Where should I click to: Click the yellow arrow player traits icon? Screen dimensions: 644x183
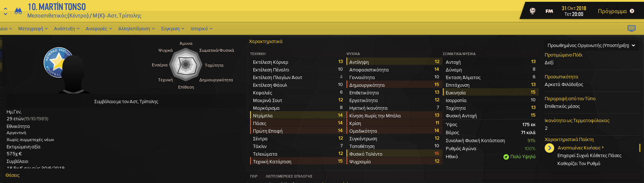click(549, 148)
